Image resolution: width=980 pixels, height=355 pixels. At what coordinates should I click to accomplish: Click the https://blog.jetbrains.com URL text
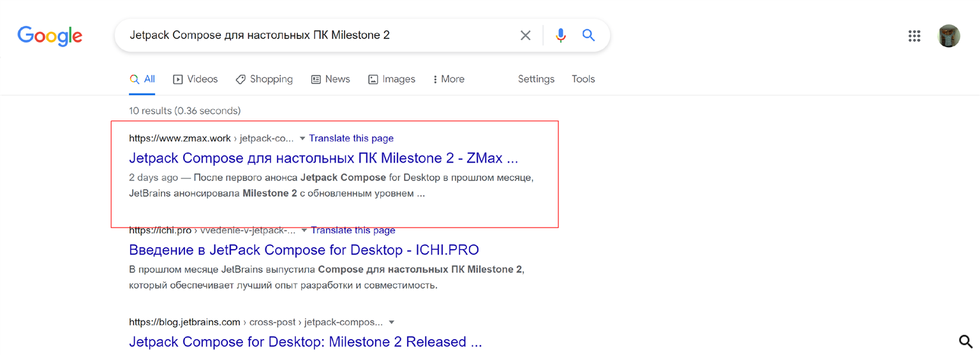(184, 322)
